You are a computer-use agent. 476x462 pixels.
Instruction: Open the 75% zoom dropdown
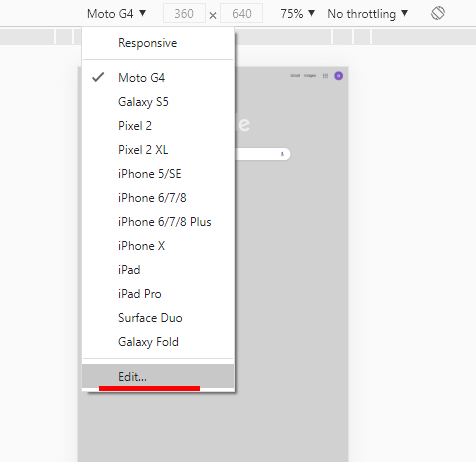click(x=297, y=14)
